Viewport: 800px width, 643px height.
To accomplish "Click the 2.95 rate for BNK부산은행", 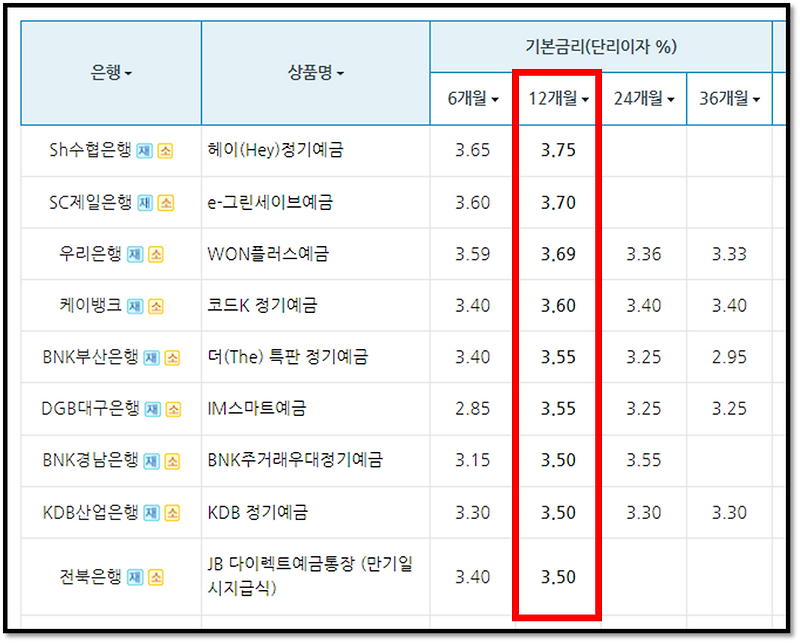I will pos(730,357).
